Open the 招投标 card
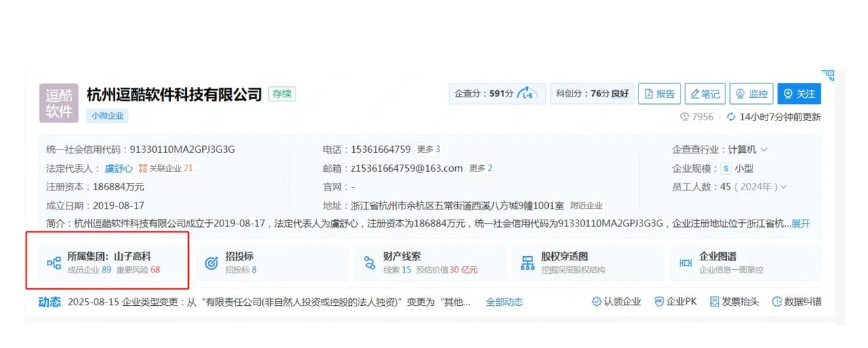The image size is (868, 348). (x=272, y=262)
